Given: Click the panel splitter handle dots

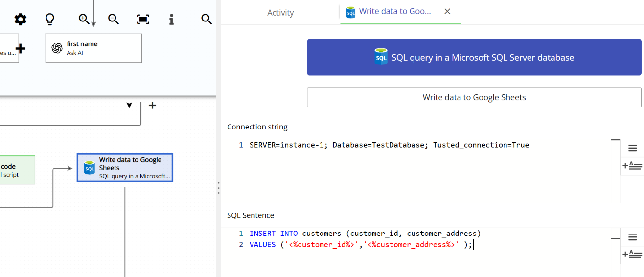Looking at the screenshot, I should 218,188.
